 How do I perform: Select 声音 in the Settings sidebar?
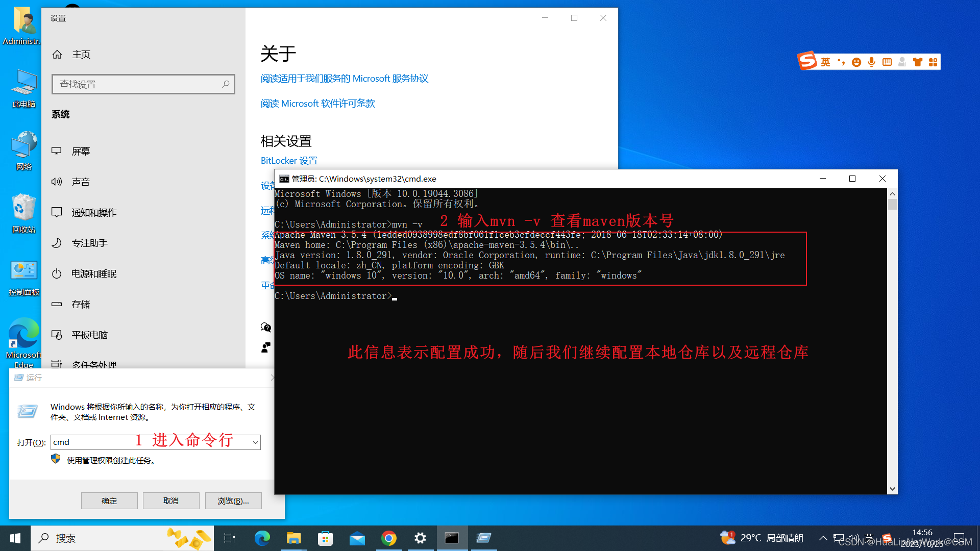coord(143,182)
